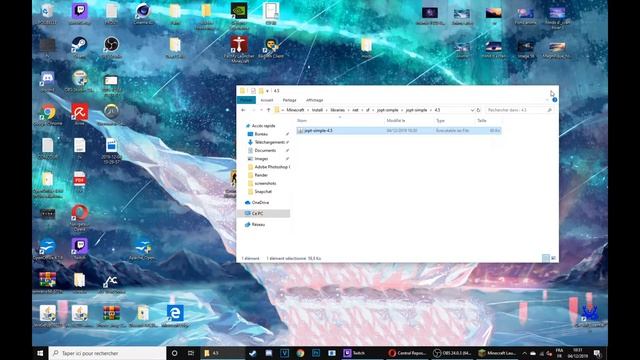Open the Avira desktop shortcut
This screenshot has height=360, width=640.
click(80, 114)
